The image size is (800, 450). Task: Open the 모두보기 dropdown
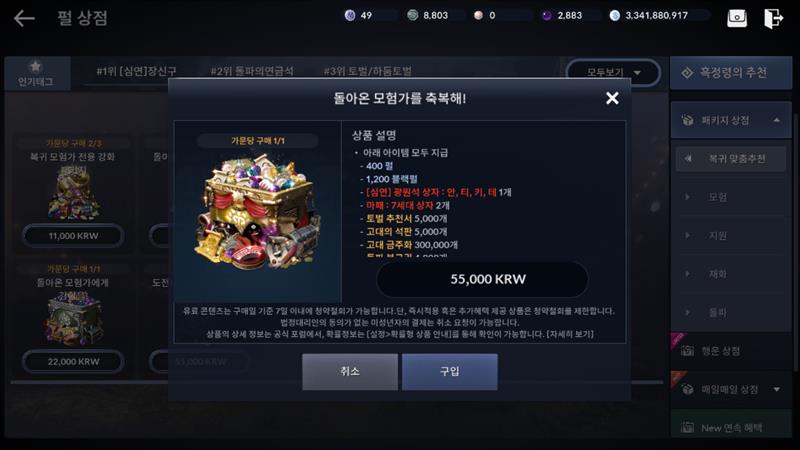click(x=613, y=72)
